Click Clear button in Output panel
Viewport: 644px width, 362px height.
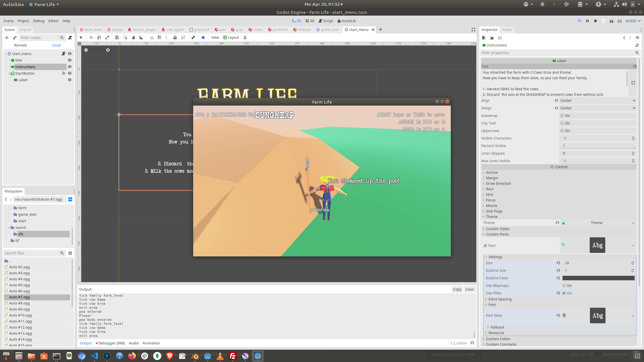pos(470,289)
